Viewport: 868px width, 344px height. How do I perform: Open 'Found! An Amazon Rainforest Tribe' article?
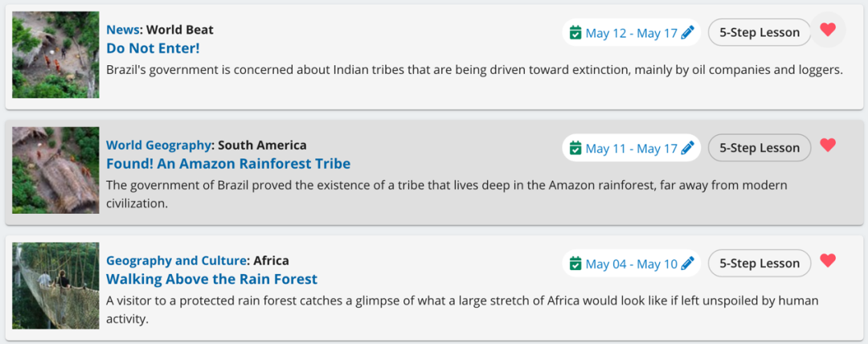point(228,163)
